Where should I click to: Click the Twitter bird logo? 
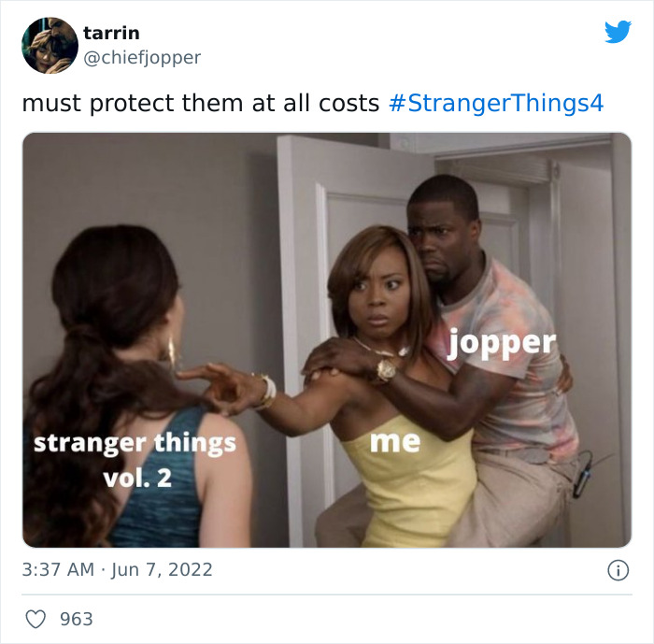point(618,31)
